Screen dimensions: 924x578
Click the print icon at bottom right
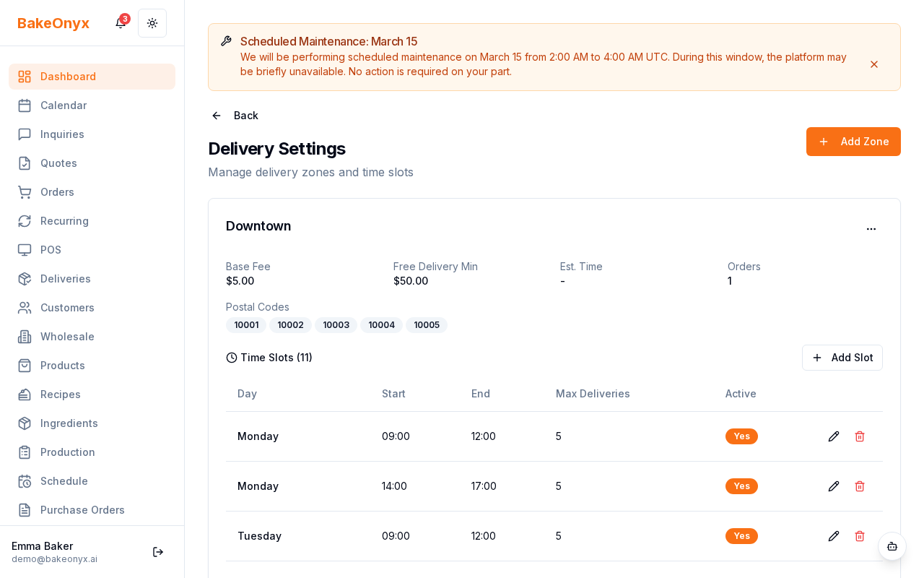(892, 547)
